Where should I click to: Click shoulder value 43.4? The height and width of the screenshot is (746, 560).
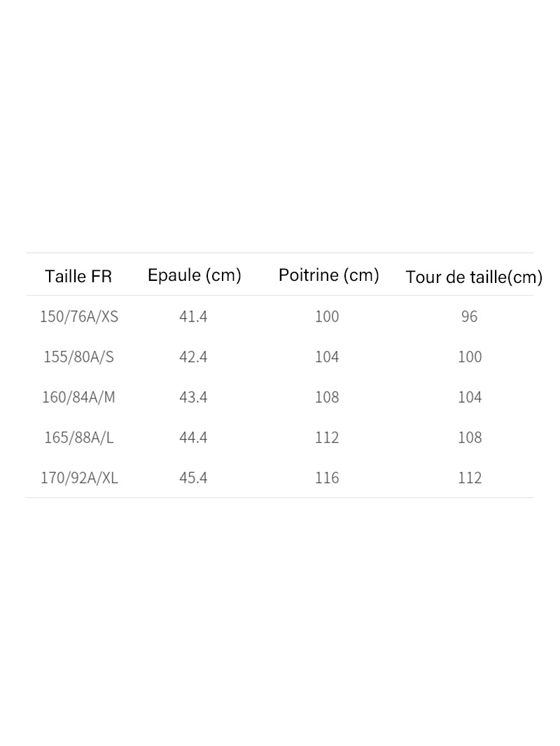point(193,397)
